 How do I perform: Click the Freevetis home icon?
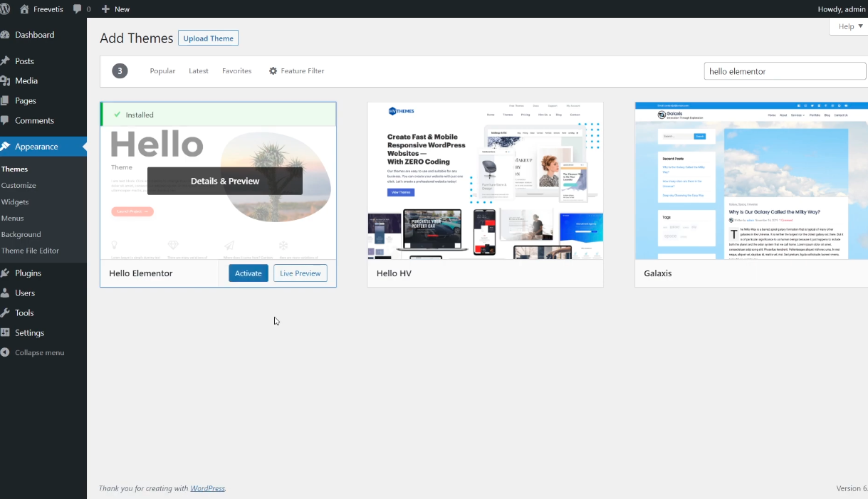coord(25,9)
